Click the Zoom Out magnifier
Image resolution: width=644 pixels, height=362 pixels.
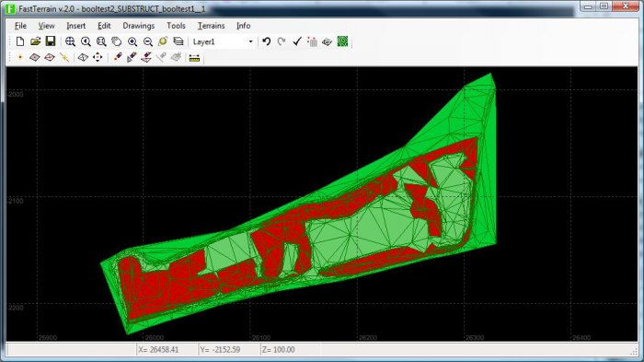(148, 41)
